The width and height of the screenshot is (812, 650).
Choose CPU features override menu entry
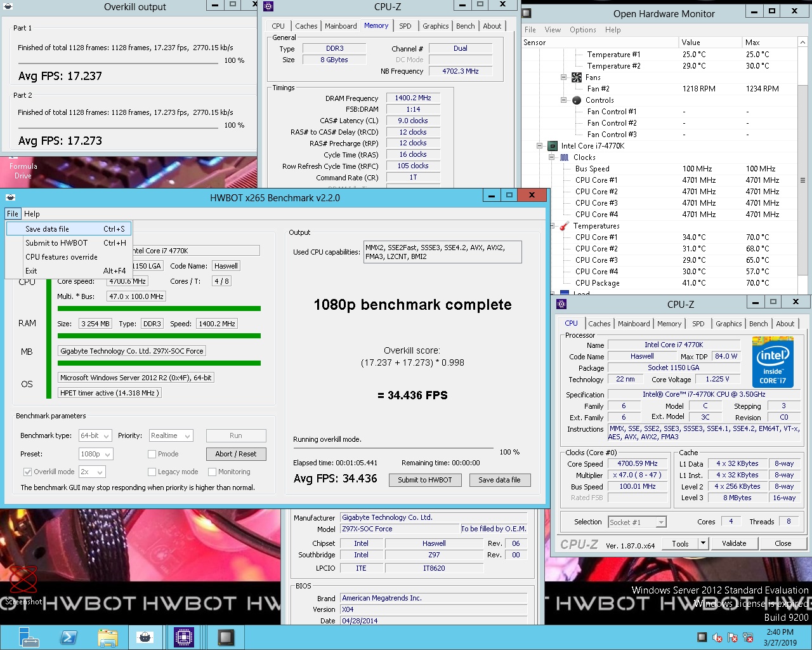[x=69, y=256]
